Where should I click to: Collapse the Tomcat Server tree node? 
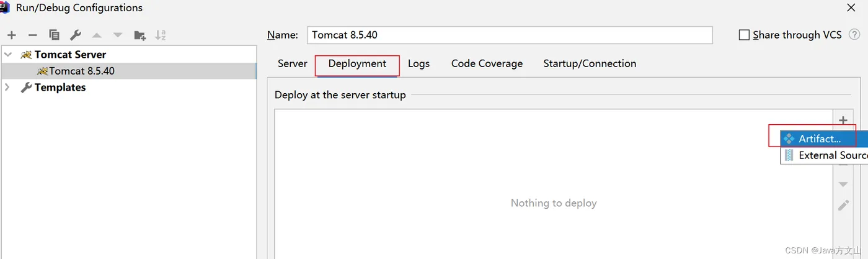click(x=8, y=55)
